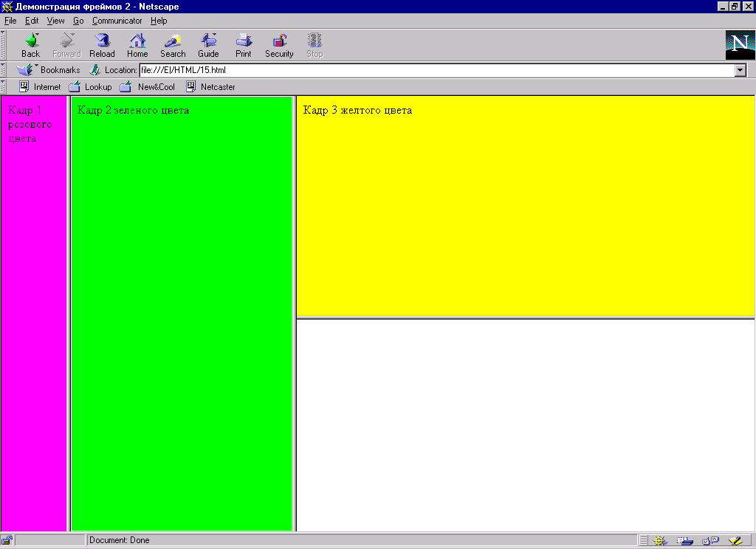Click the Location URL field
The image size is (756, 549).
(x=437, y=70)
